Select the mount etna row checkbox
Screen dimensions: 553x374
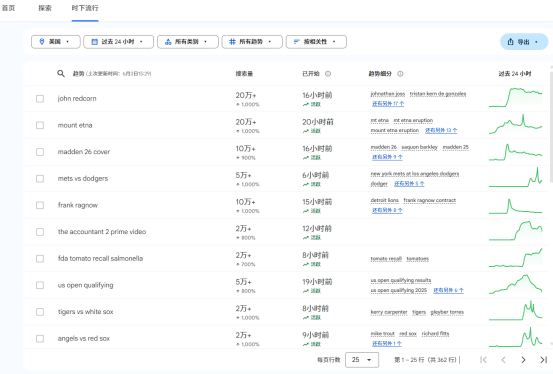pos(40,125)
